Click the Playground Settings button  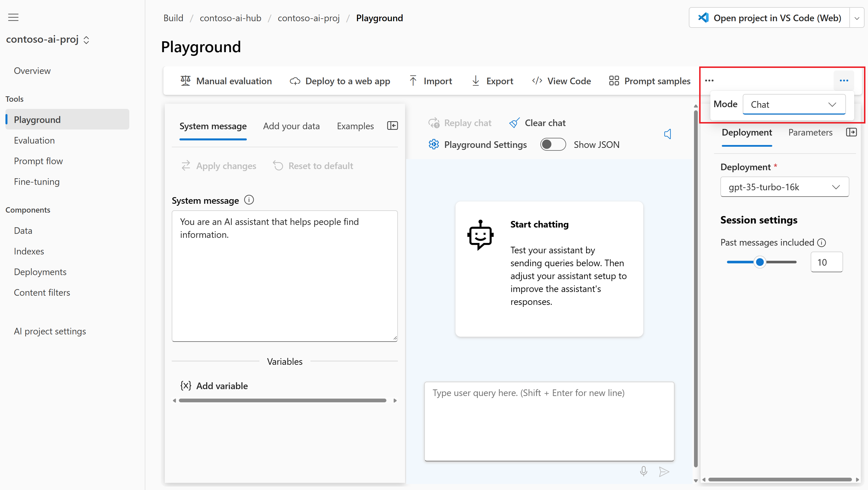tap(478, 144)
